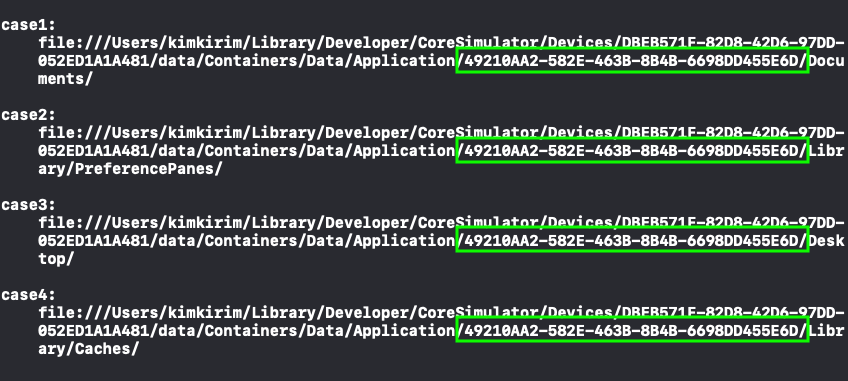
Task: Click the "052ED1A1A481/data/Containers" line in case3
Action: (x=441, y=241)
